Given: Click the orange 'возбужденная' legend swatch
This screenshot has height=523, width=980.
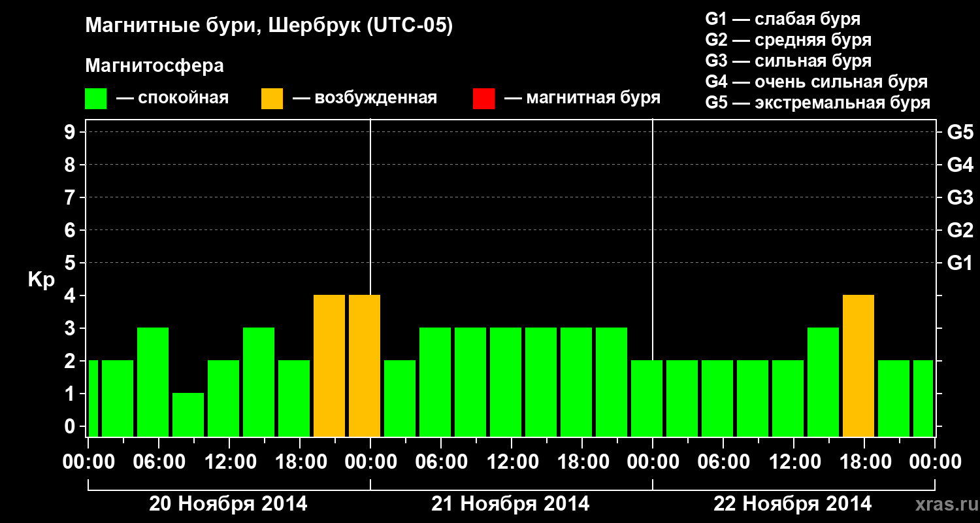Looking at the screenshot, I should 272,99.
